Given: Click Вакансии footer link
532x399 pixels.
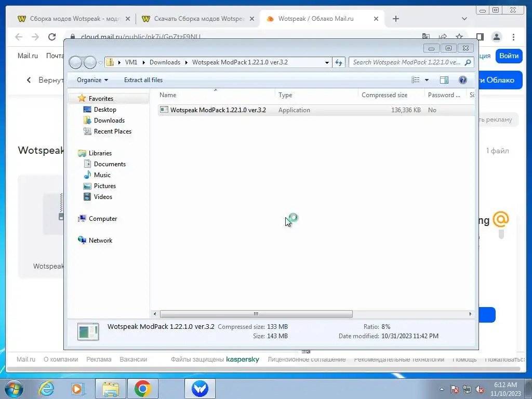Looking at the screenshot, I should [x=134, y=360].
